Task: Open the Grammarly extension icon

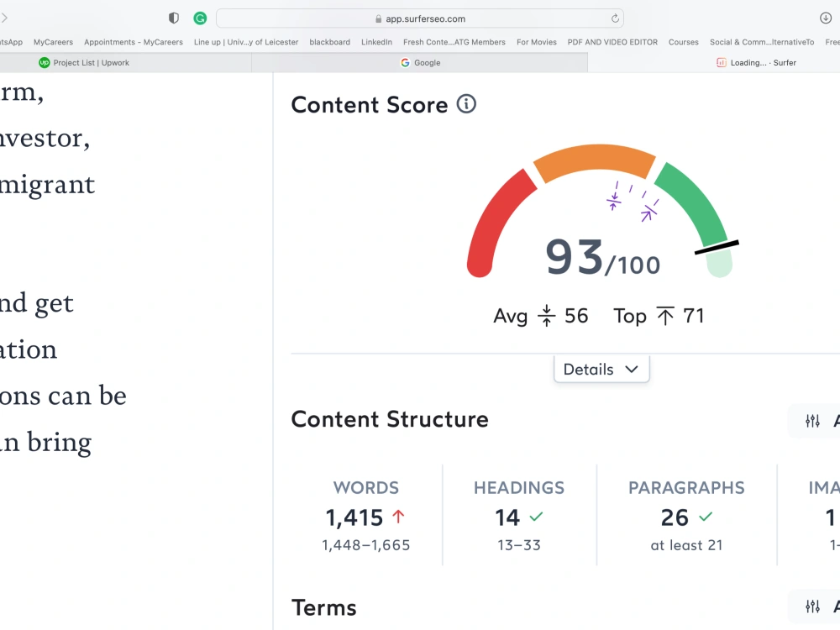Action: (199, 18)
